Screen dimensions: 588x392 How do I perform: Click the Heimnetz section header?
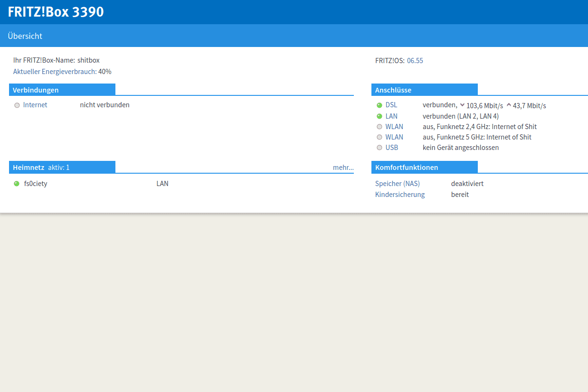coord(62,168)
